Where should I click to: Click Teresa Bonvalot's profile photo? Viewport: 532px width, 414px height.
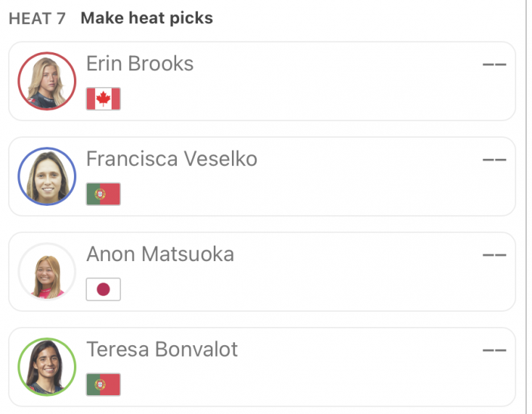[47, 367]
